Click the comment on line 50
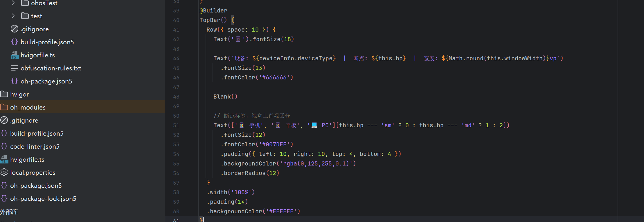Image resolution: width=644 pixels, height=222 pixels. (252, 116)
